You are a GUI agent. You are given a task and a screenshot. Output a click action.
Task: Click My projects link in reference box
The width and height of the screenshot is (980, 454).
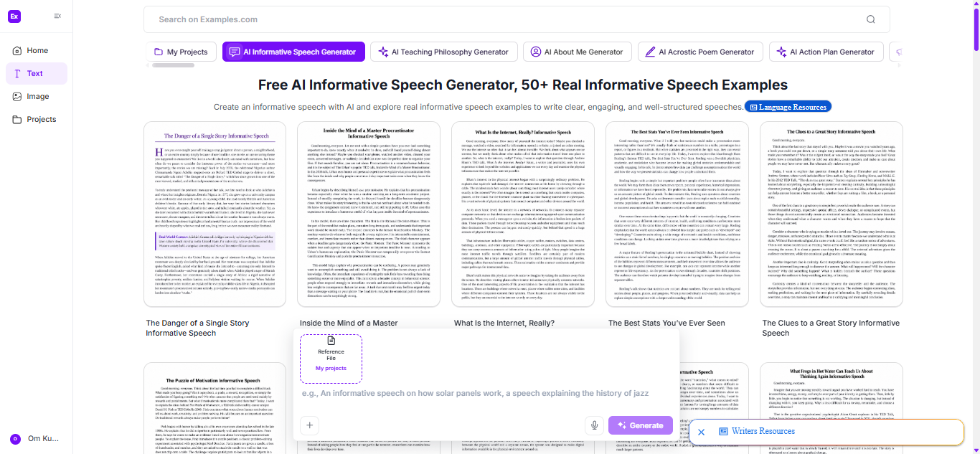tap(331, 368)
